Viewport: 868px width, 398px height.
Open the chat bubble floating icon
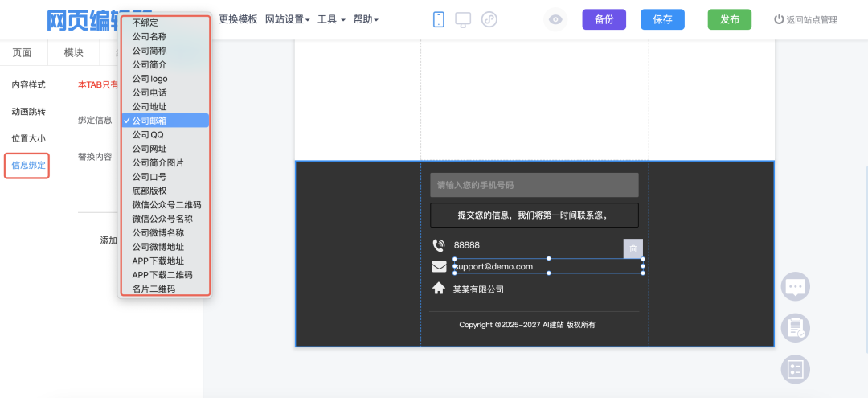point(795,286)
